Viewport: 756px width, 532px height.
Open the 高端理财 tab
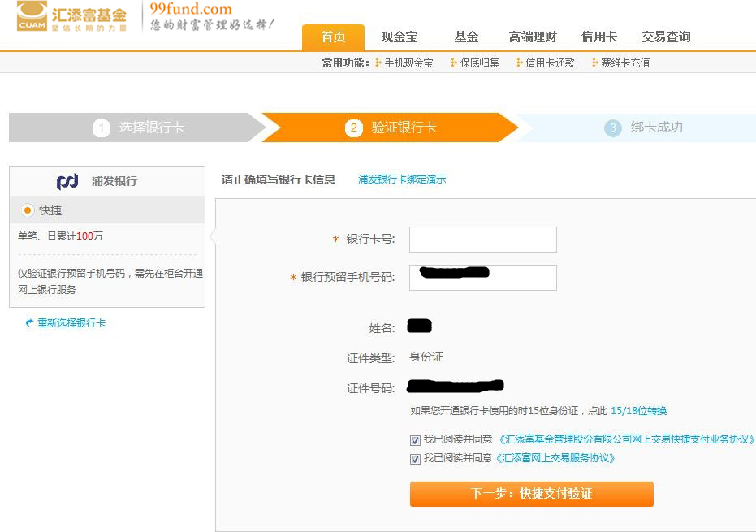pos(533,37)
